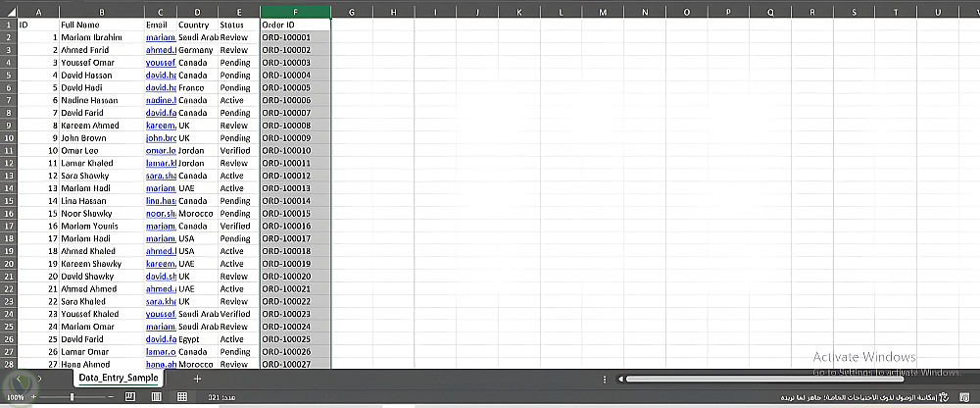Select column F header
This screenshot has width=980, height=408.
point(296,12)
